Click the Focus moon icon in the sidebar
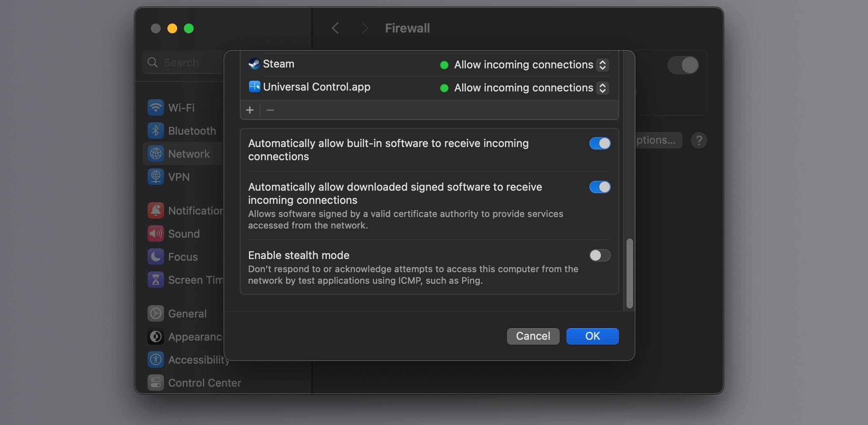The image size is (868, 425). coord(155,257)
